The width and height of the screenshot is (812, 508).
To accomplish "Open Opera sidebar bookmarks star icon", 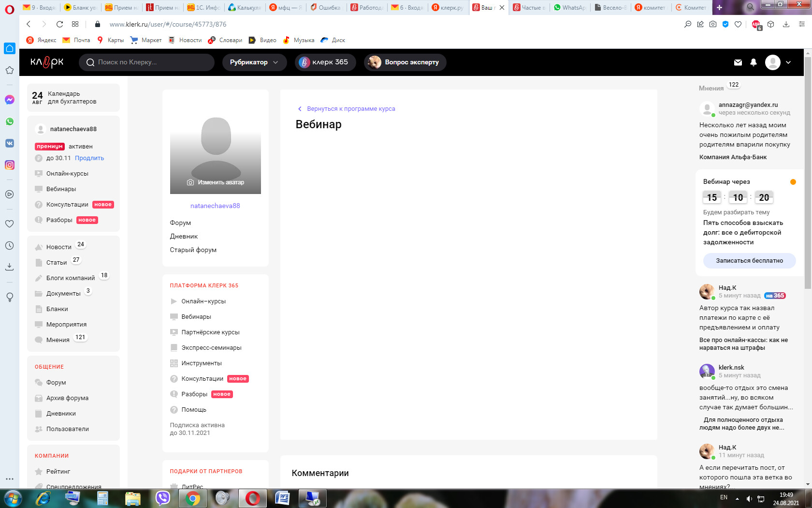I will 10,70.
